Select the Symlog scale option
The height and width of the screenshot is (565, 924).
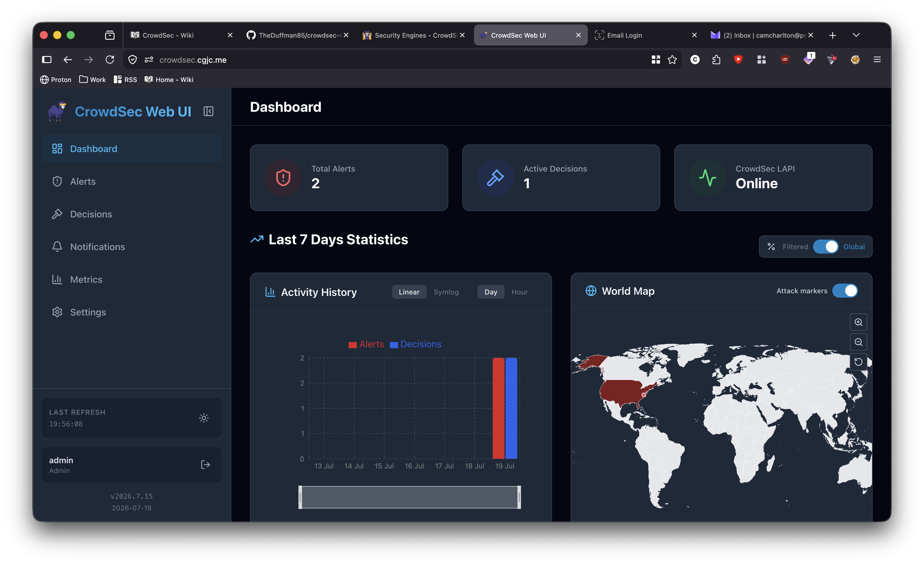click(x=446, y=292)
